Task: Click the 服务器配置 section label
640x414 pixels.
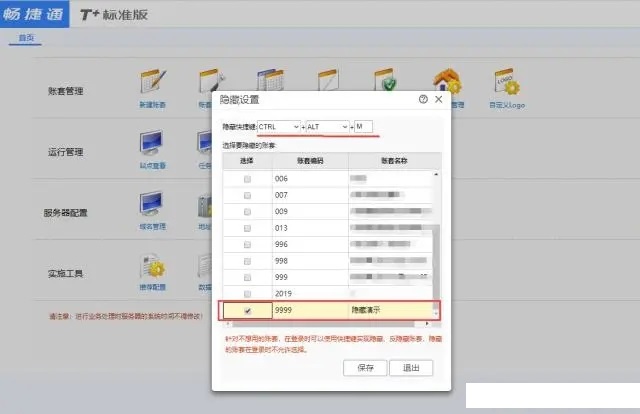Action: (66, 213)
